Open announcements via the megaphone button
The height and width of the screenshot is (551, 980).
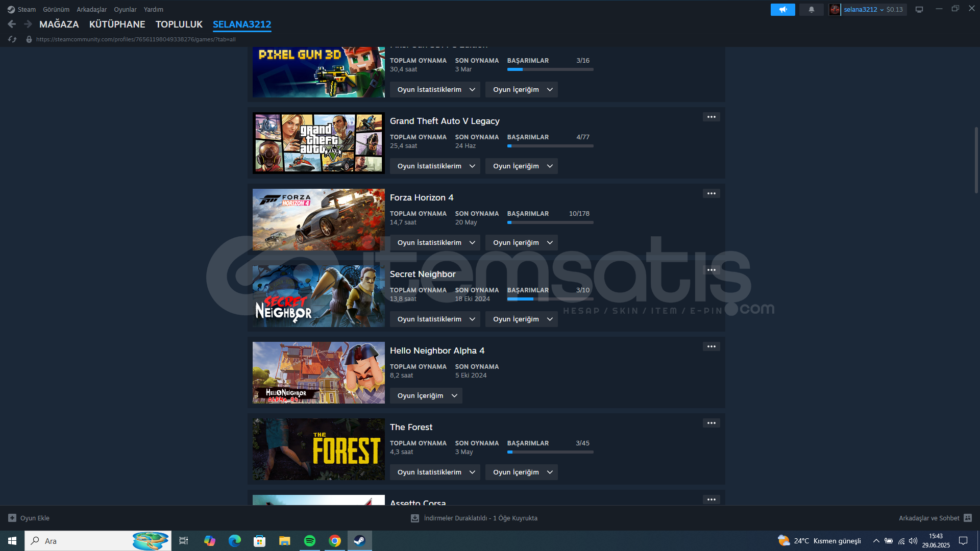point(782,10)
